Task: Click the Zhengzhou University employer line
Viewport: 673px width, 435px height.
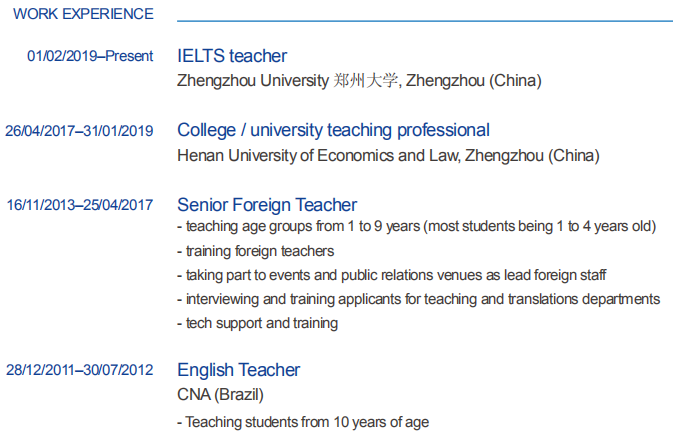Action: (359, 81)
